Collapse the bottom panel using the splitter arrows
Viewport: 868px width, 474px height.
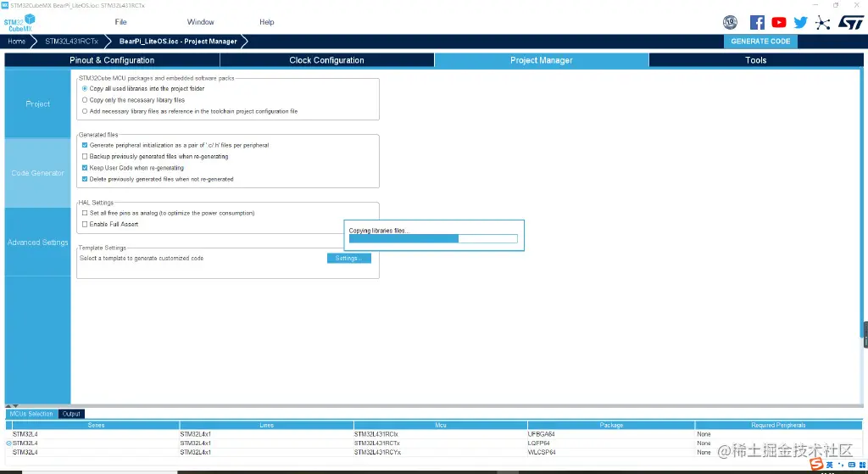coord(12,406)
